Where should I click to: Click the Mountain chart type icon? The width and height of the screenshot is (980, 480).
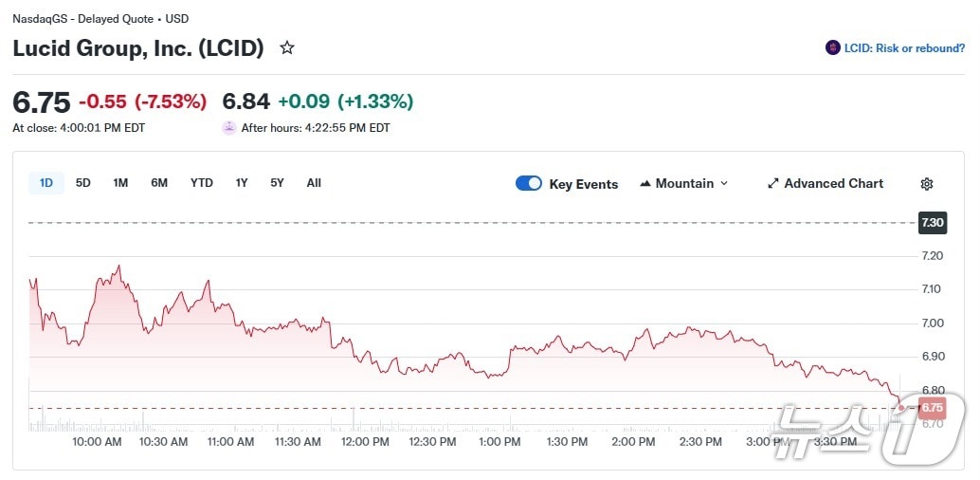[x=646, y=184]
